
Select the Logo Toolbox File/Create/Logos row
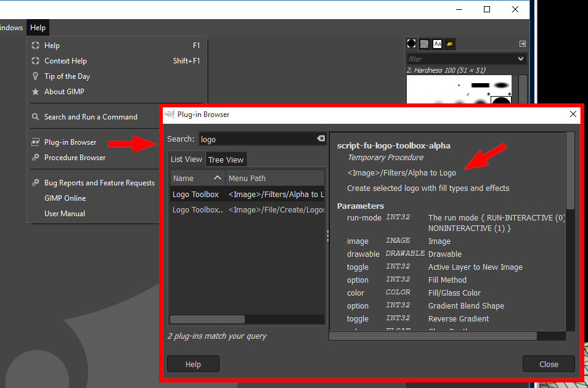point(248,209)
